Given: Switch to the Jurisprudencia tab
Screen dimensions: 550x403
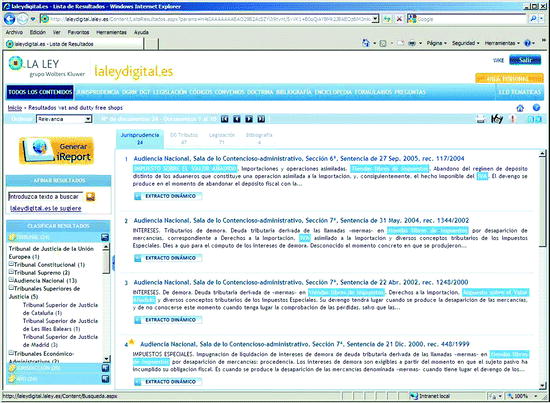Looking at the screenshot, I should coord(140,139).
